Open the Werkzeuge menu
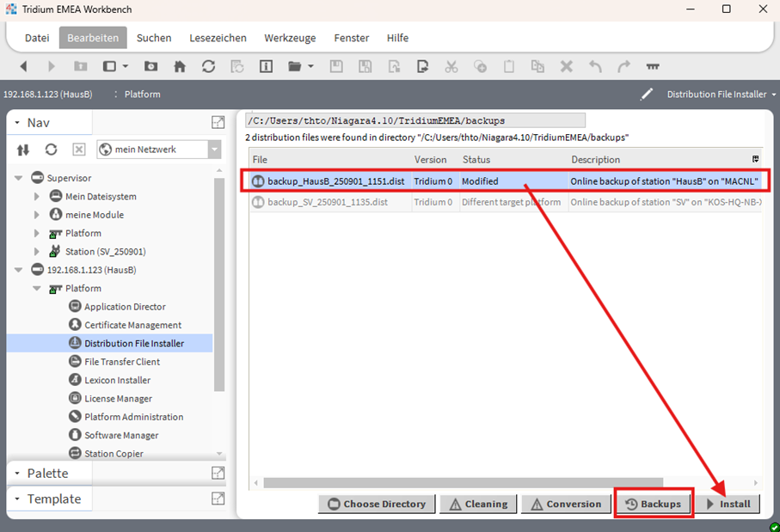This screenshot has width=780, height=532. (x=290, y=38)
